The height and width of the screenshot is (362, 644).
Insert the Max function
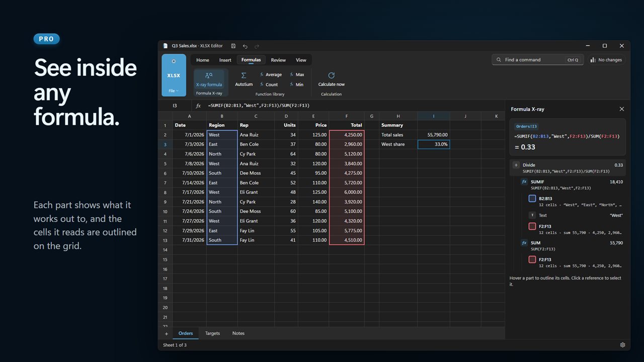point(297,74)
